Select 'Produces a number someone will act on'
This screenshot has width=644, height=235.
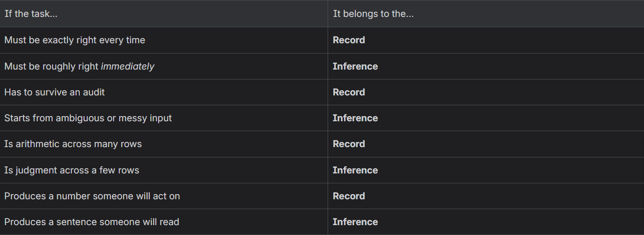164,196
